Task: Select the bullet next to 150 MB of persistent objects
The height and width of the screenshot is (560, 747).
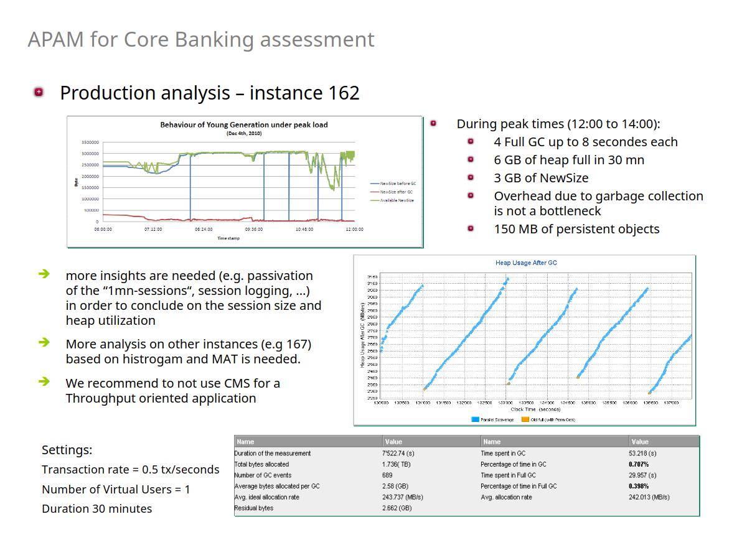Action: [471, 228]
